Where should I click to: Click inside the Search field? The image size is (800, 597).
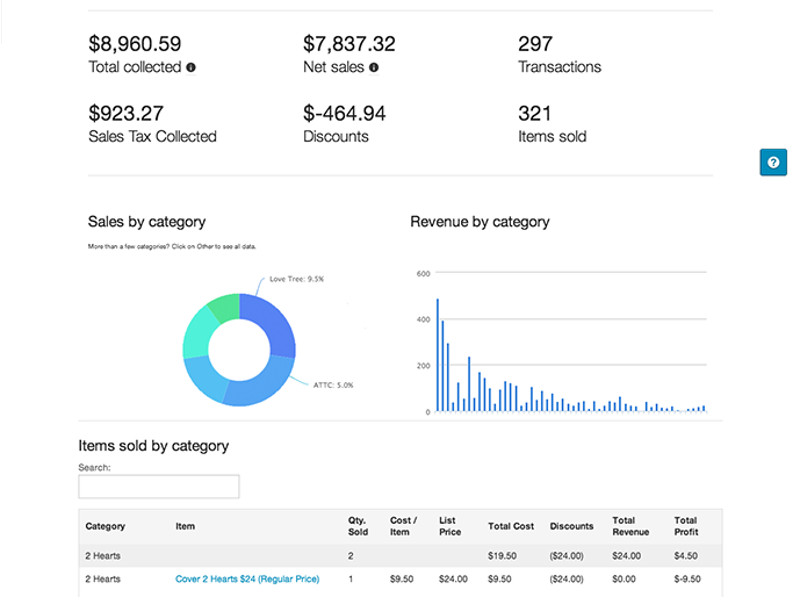[158, 486]
